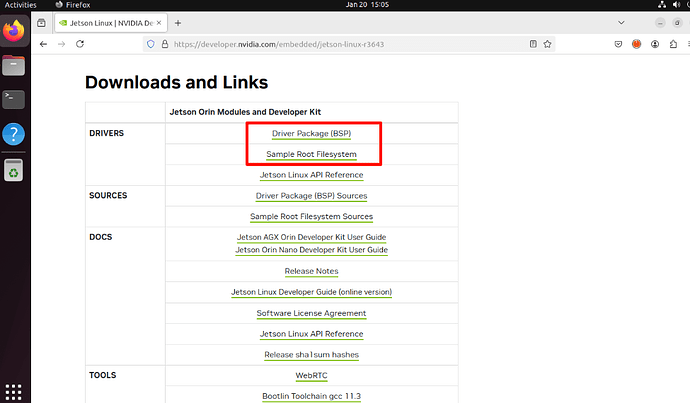The width and height of the screenshot is (690, 403).
Task: Click the DRIVERS row label
Action: click(106, 133)
